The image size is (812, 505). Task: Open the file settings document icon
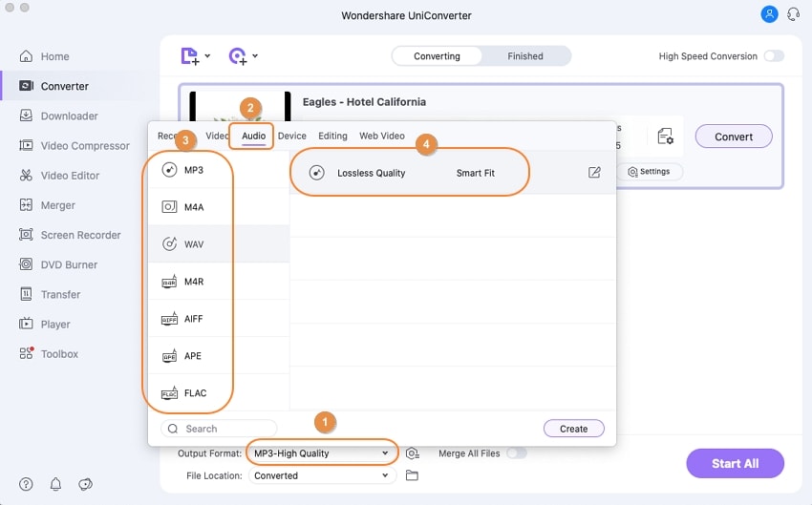click(x=666, y=137)
